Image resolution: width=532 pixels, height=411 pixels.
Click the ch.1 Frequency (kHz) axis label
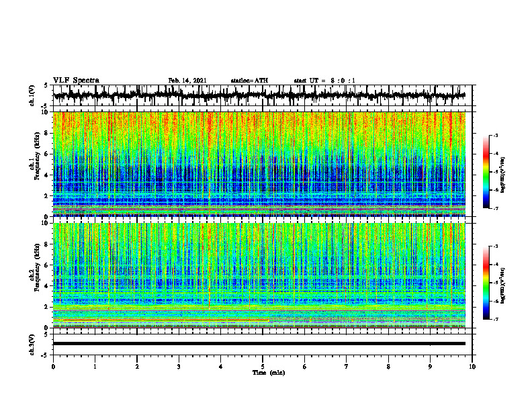[x=38, y=157]
